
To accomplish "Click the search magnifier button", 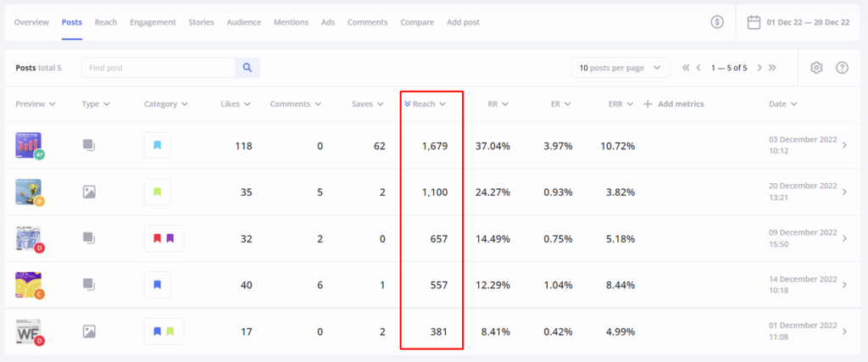I will point(247,68).
